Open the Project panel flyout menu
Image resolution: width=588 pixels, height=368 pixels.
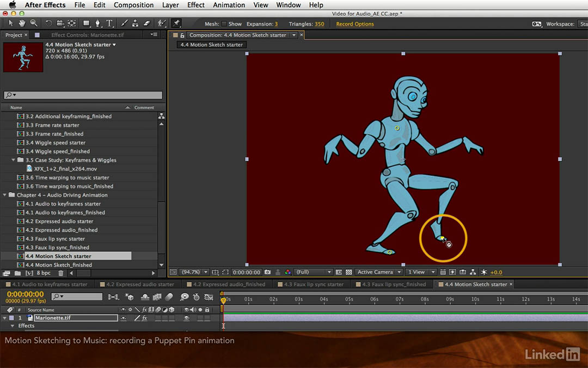[x=154, y=34]
